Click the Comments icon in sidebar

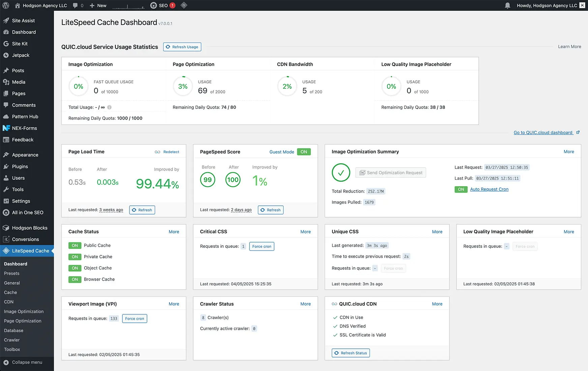(x=6, y=105)
